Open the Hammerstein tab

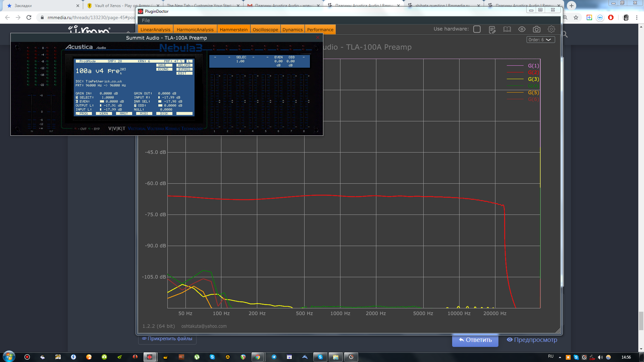(233, 29)
